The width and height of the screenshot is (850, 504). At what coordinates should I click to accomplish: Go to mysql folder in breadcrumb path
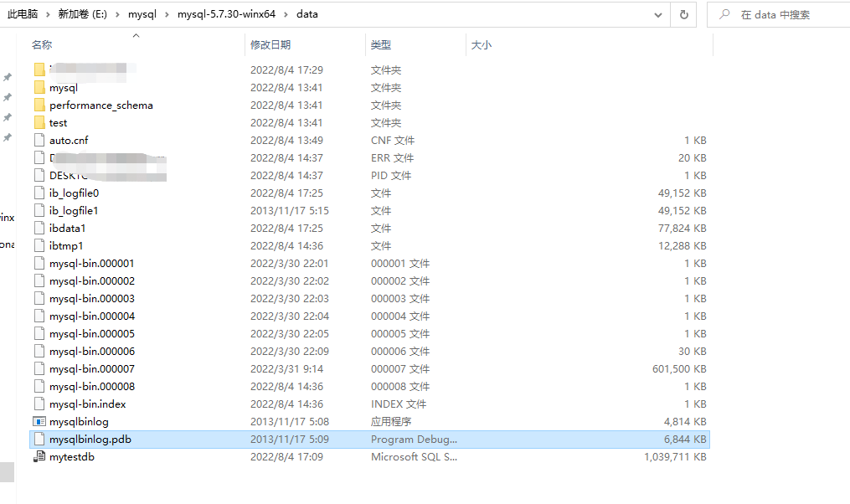(142, 14)
